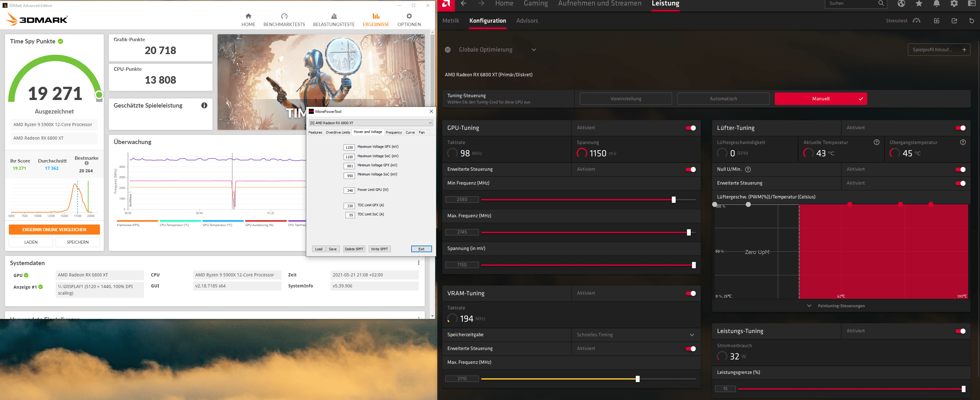
Task: Click Delete SPPT button
Action: pos(354,249)
